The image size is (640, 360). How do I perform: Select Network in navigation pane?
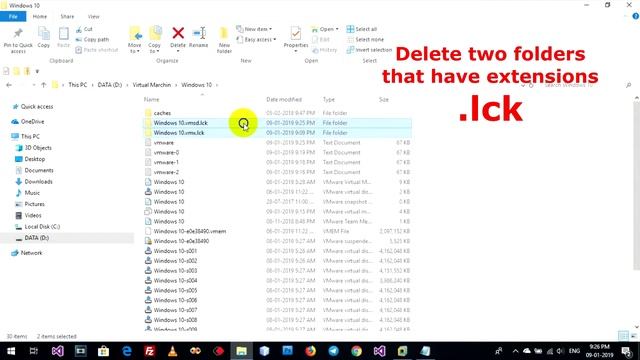coord(27,253)
